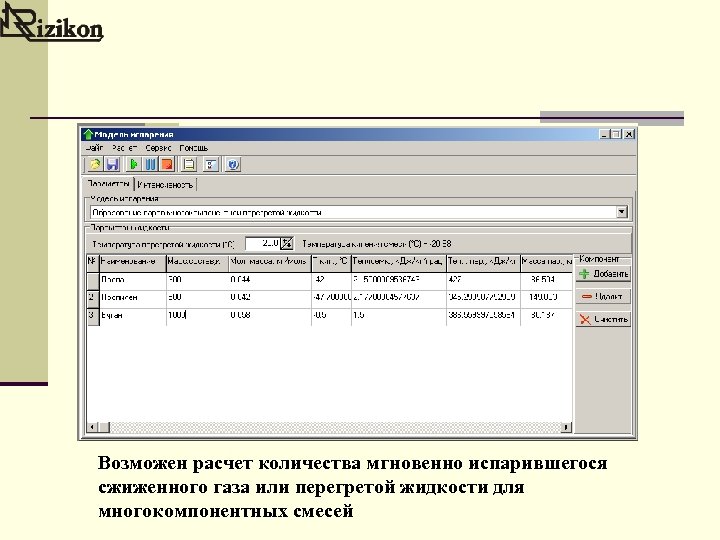The width and height of the screenshot is (720, 540).
Task: Click the boiling temperature cell -47.7
Action: [x=331, y=299]
